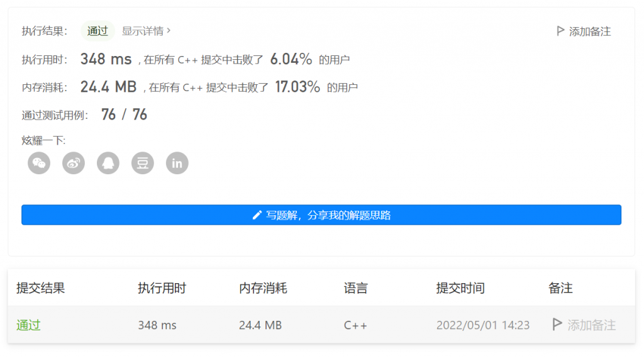Add a note on the C++ submission row

pos(584,325)
